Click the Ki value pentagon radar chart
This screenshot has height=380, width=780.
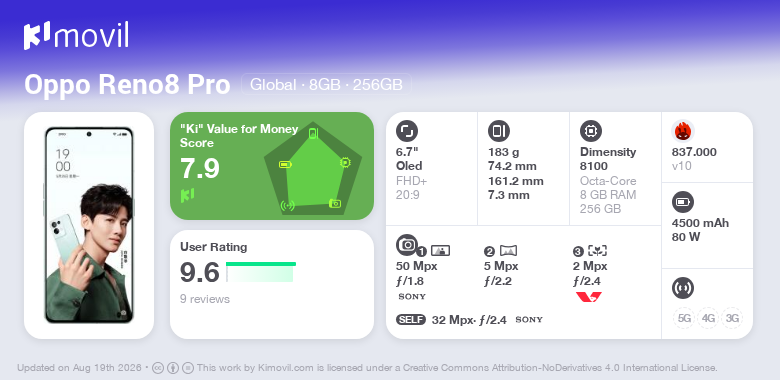(x=313, y=169)
